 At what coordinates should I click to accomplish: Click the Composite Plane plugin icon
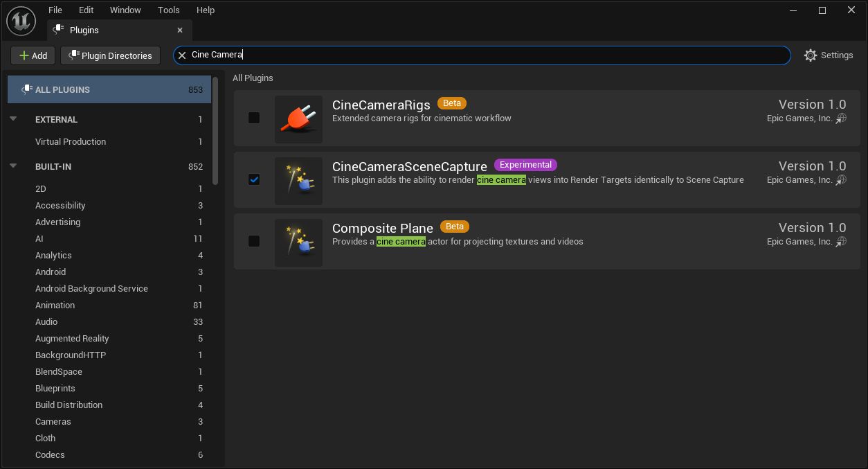(298, 242)
